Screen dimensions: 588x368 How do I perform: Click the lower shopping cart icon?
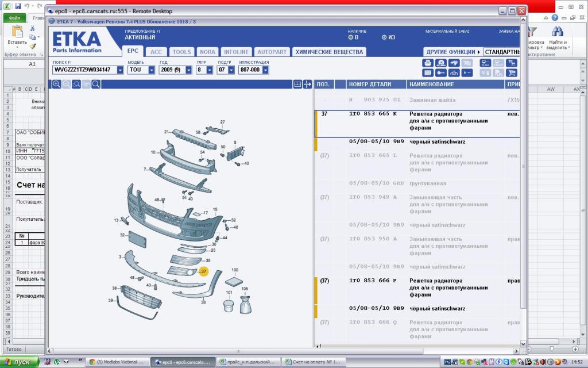coord(512,73)
